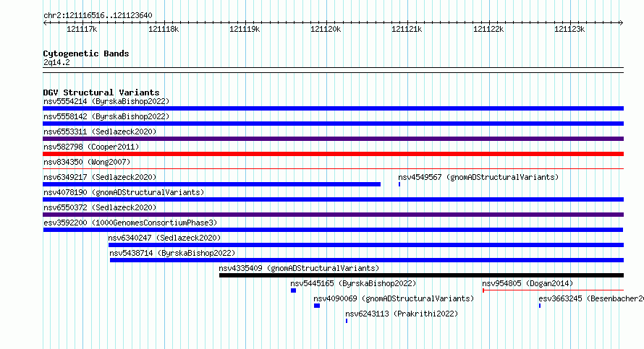This screenshot has height=349, width=644.
Task: Click the DGV Structural Variants track title
Action: [101, 92]
